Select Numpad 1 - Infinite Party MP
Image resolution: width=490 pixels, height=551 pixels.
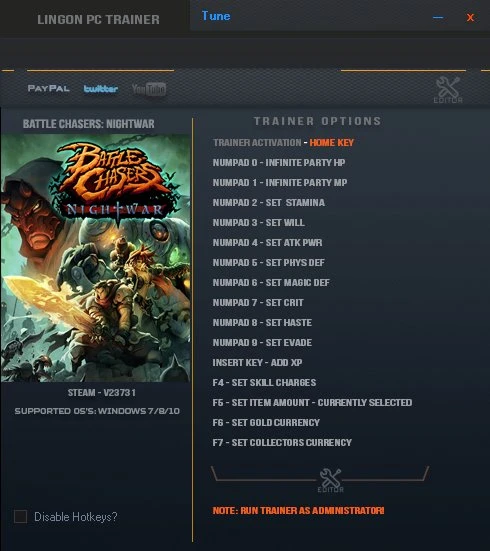coord(280,183)
